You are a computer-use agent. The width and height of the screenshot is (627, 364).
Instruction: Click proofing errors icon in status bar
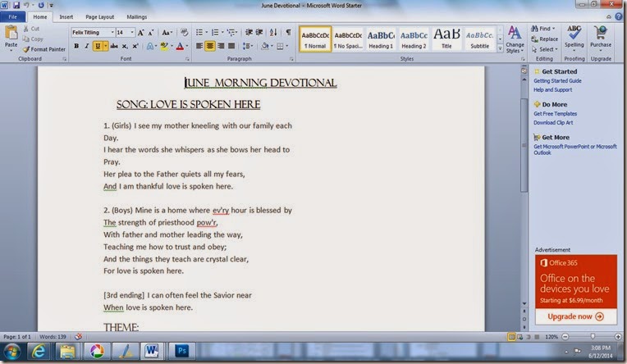coord(79,336)
